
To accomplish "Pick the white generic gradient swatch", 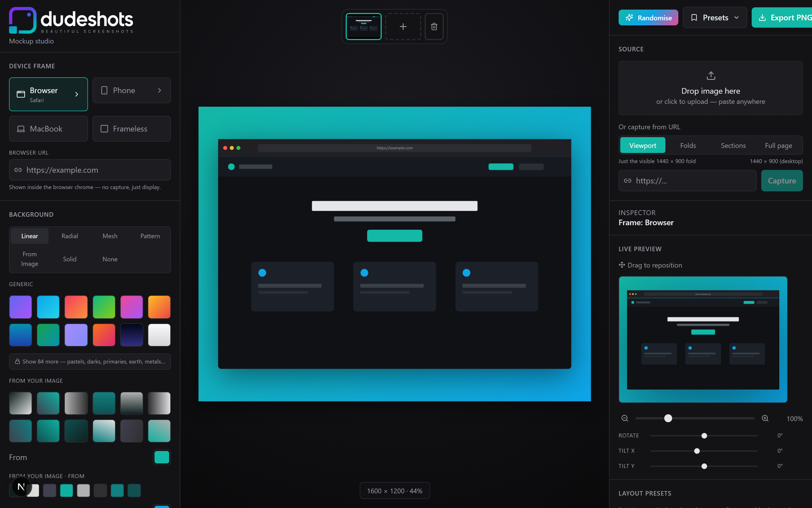I will (159, 335).
